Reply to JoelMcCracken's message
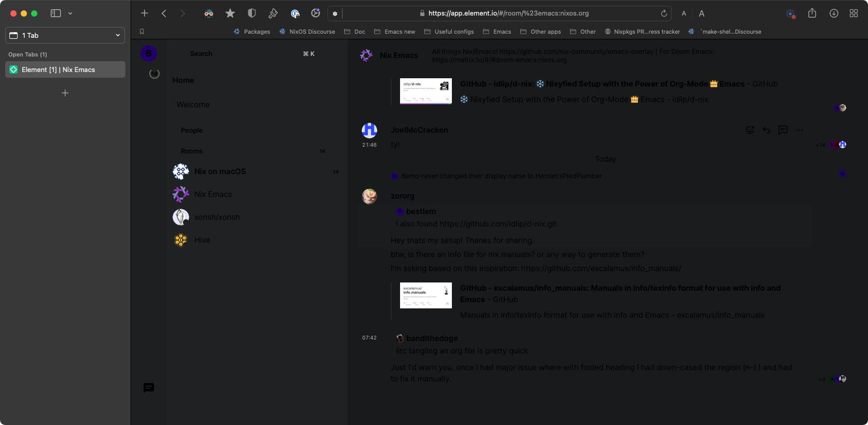This screenshot has width=868, height=425. tap(766, 130)
